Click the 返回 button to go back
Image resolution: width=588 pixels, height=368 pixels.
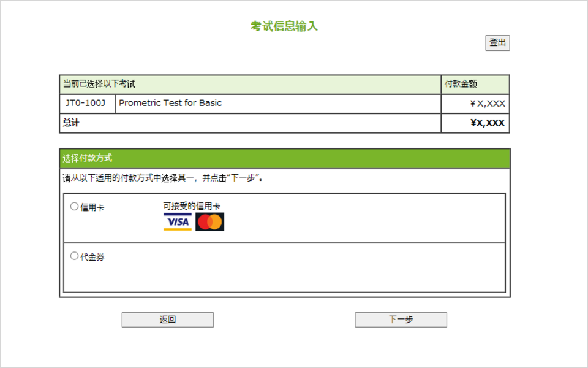click(x=167, y=320)
